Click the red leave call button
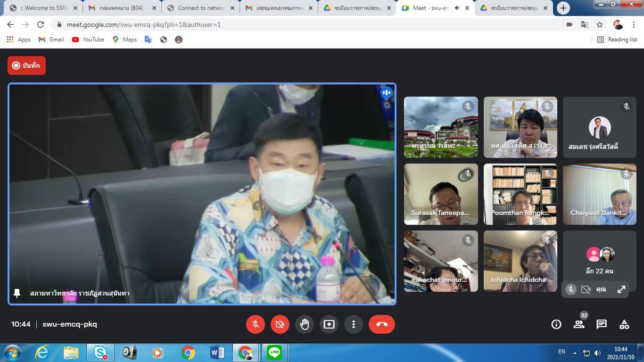 click(381, 324)
